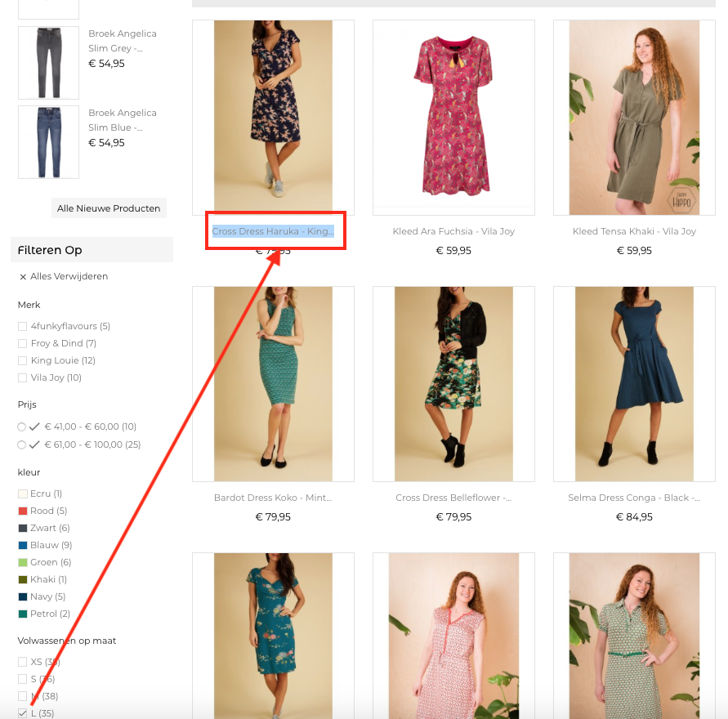
Task: Enable the Vila Joy brand filter
Action: 22,377
